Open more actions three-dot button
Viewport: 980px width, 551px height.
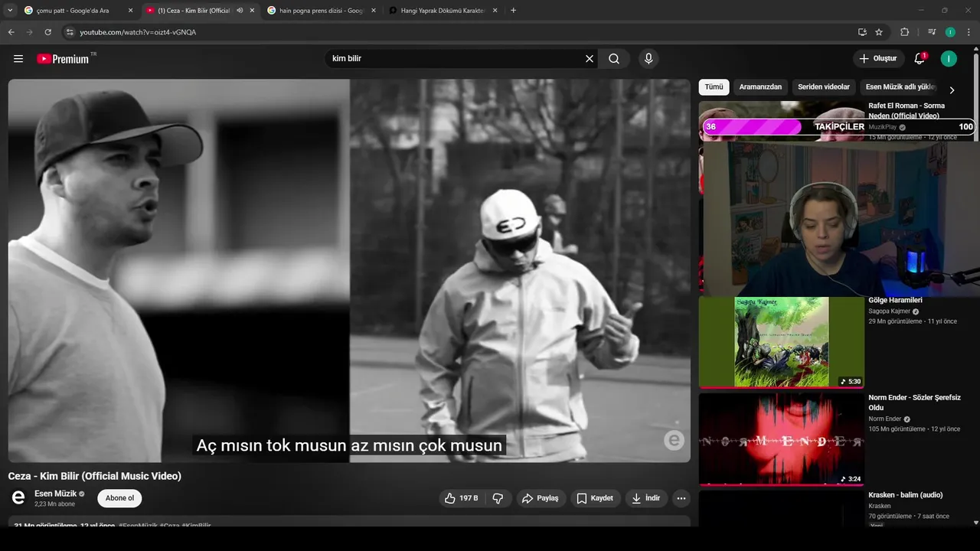(681, 498)
